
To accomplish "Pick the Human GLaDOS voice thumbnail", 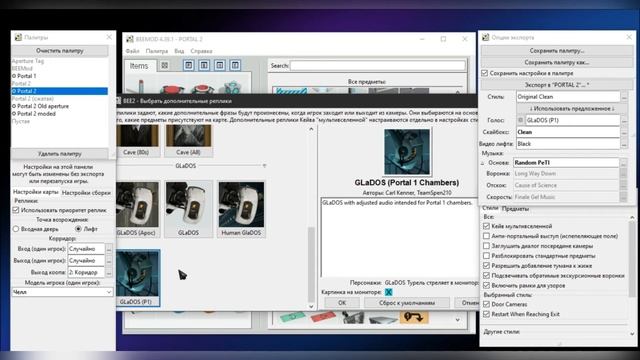I will pyautogui.click(x=241, y=209).
